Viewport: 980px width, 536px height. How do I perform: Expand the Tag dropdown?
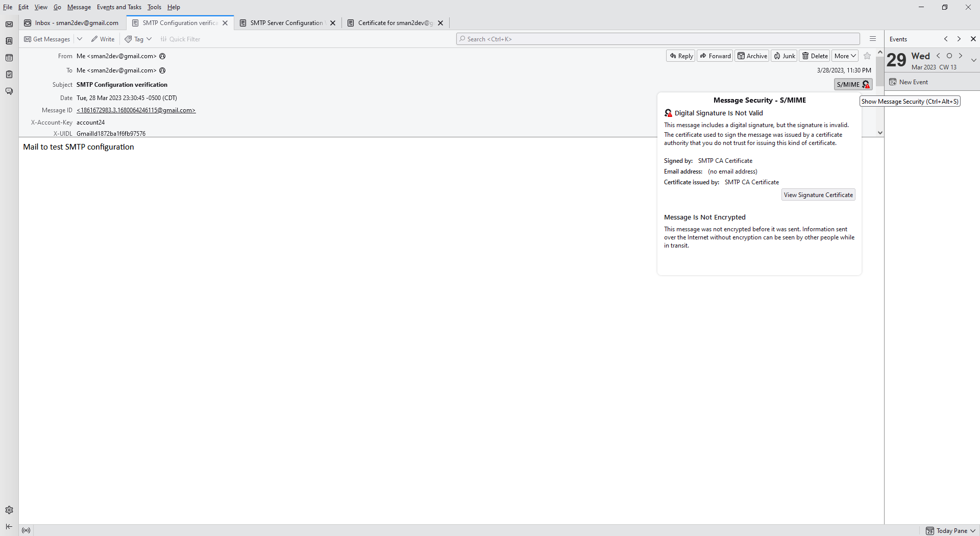coord(149,39)
